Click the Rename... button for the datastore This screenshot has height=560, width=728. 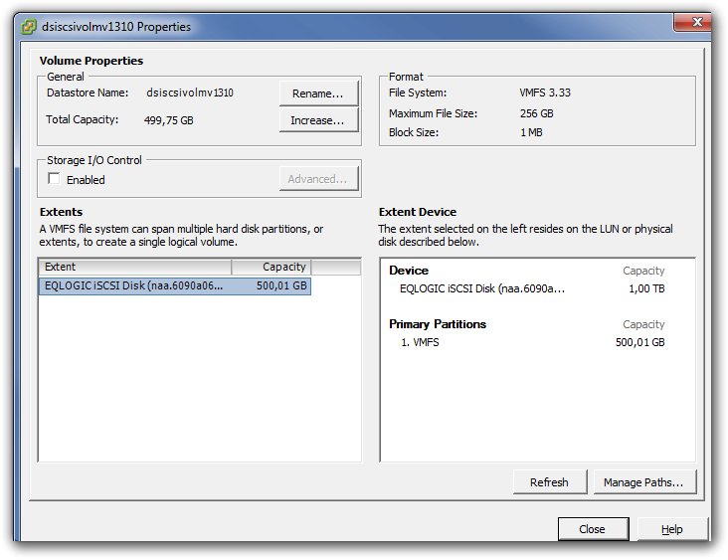318,93
